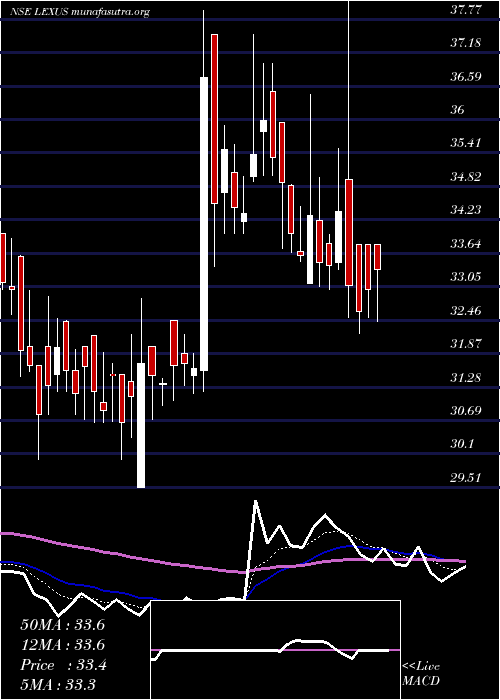Click the 32.46 price axis label
Image resolution: width=500 pixels, height=700 pixels.
click(466, 310)
